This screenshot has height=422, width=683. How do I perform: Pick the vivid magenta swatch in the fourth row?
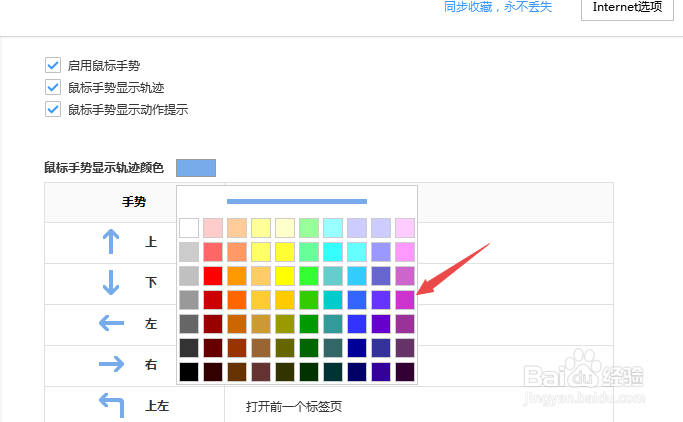point(405,300)
